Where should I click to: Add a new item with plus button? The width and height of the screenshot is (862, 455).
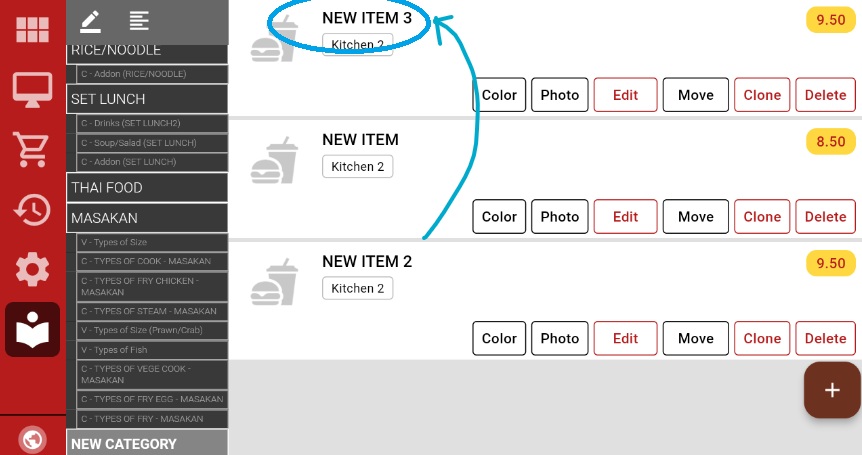832,390
